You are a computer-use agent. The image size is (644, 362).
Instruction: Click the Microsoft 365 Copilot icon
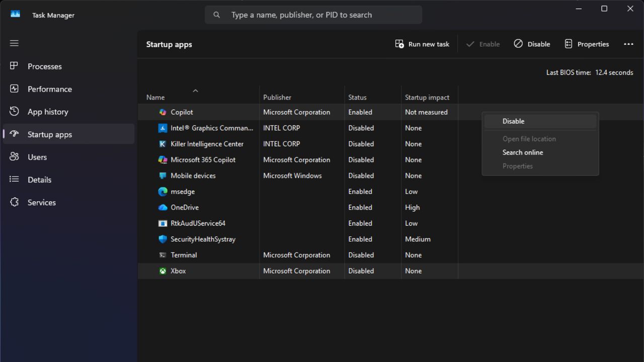tap(163, 160)
